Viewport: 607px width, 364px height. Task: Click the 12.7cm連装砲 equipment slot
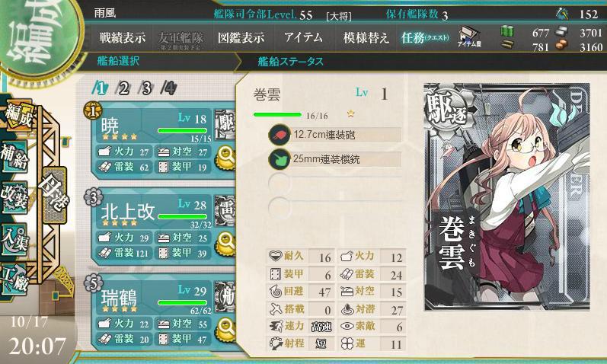[x=335, y=135]
